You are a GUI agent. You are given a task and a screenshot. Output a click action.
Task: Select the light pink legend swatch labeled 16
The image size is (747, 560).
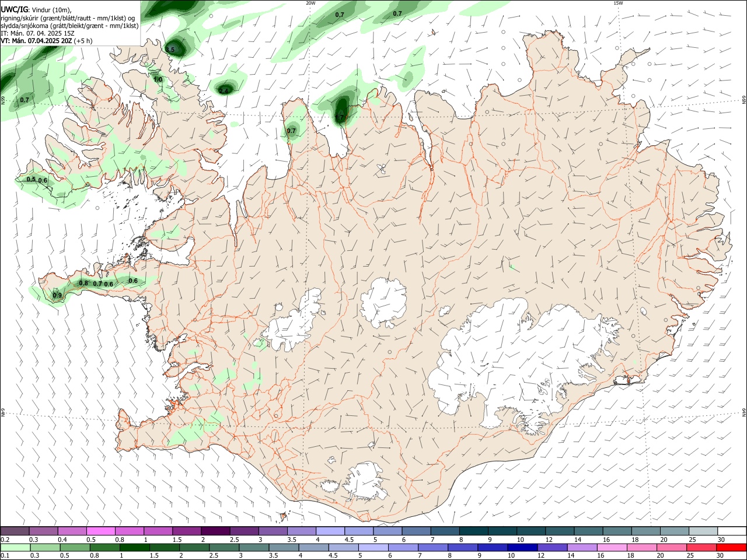(611, 547)
